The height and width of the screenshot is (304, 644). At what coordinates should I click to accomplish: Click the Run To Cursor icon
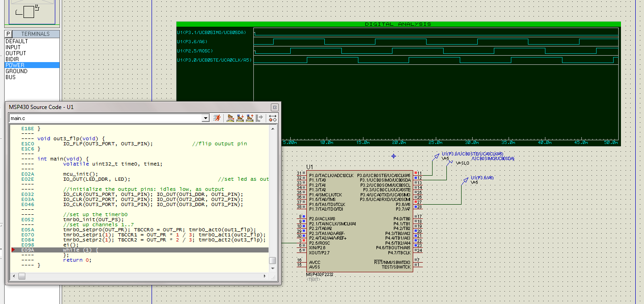[259, 118]
